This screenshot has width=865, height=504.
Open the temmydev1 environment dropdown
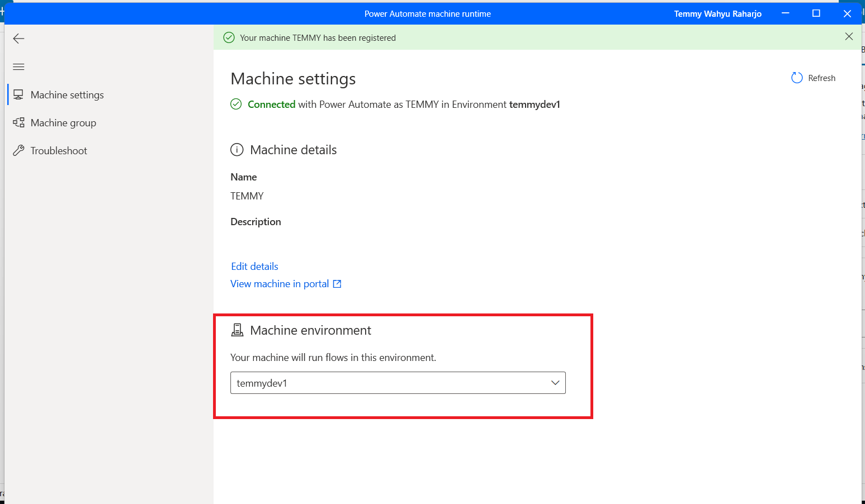pyautogui.click(x=398, y=383)
